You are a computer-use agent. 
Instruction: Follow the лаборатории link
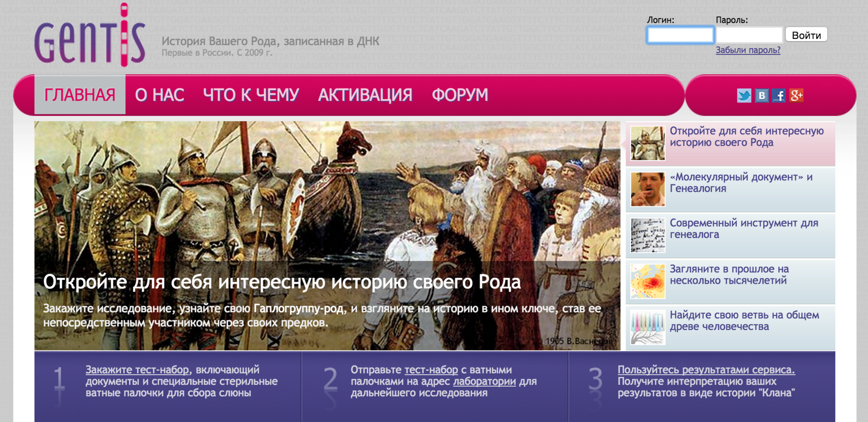coord(484,381)
